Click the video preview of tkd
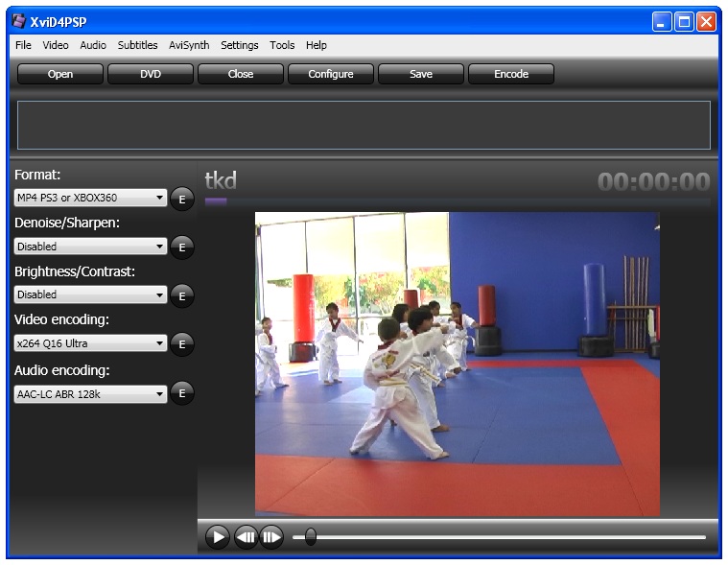 (458, 364)
